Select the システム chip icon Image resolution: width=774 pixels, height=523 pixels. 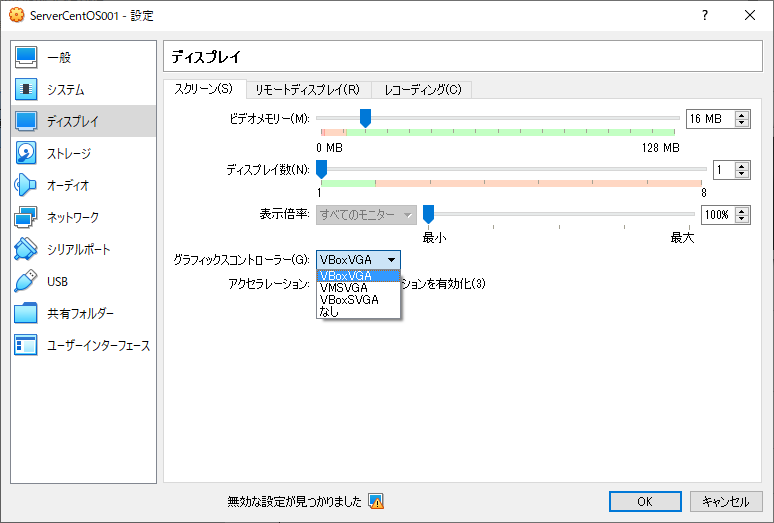26,89
